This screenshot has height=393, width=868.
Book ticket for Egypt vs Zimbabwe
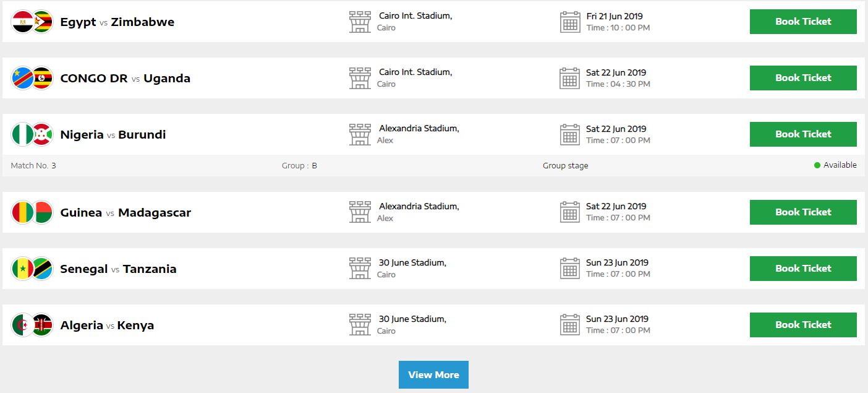pyautogui.click(x=802, y=22)
